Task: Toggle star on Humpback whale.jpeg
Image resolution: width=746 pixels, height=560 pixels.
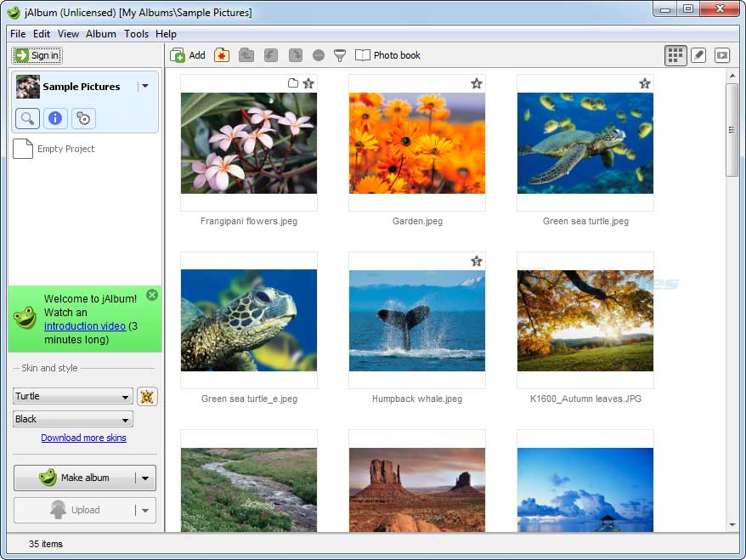Action: tap(477, 261)
